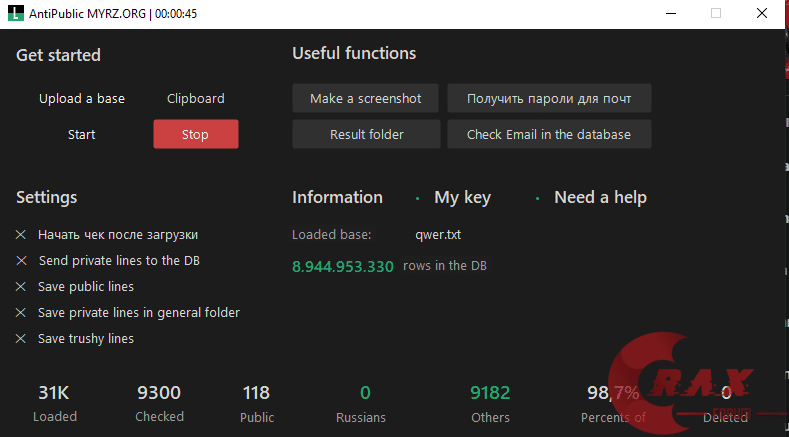789x437 pixels.
Task: Enable 'Send private lines to the DB'
Action: coord(21,261)
